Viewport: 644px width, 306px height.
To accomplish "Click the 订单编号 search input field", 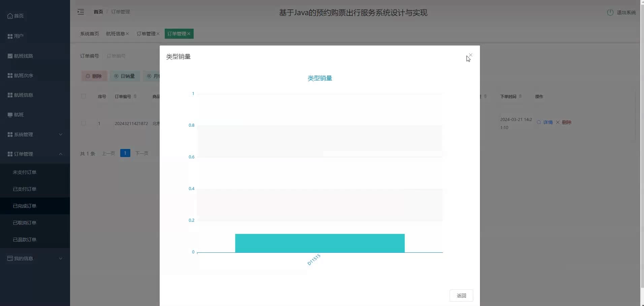I will [x=131, y=56].
